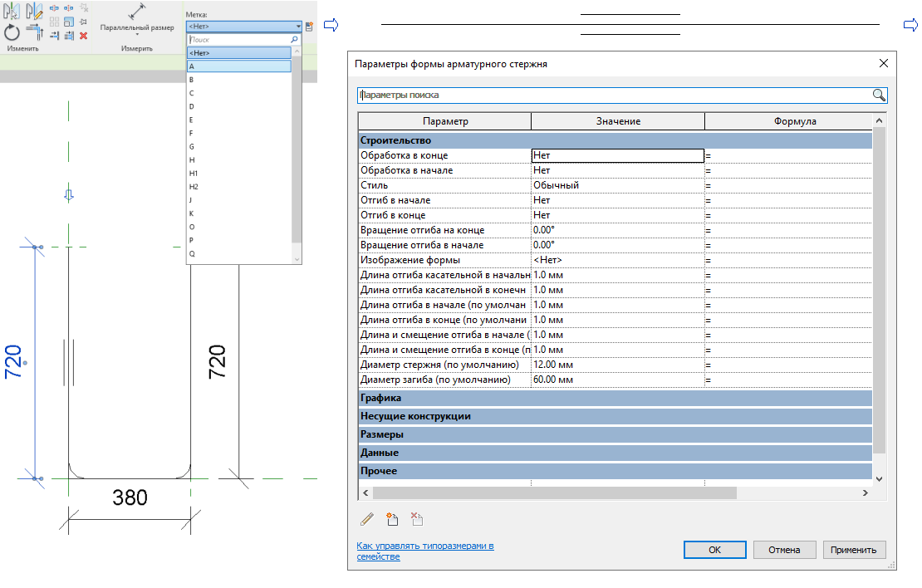
Task: Choose the Trim/Extend to Corner tool
Action: (x=34, y=32)
